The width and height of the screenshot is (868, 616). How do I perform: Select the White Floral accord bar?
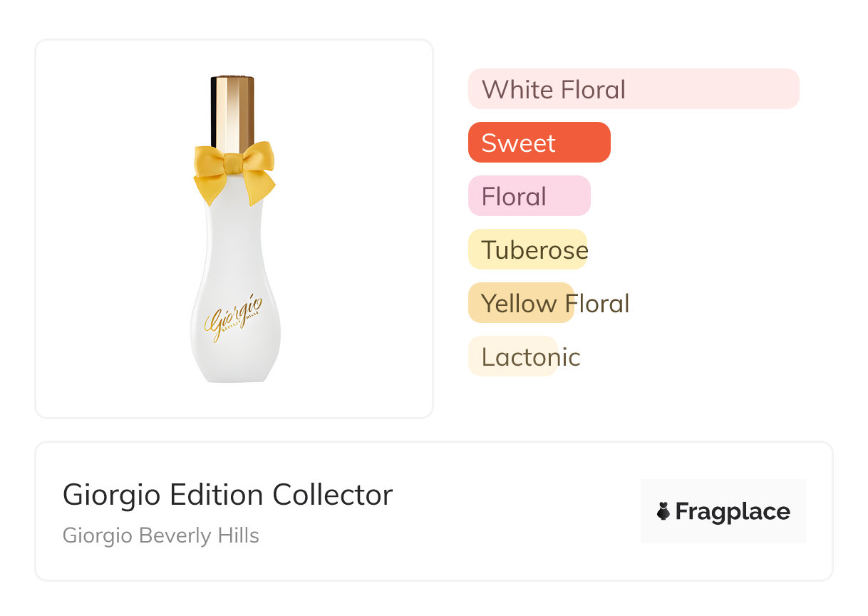pyautogui.click(x=633, y=89)
